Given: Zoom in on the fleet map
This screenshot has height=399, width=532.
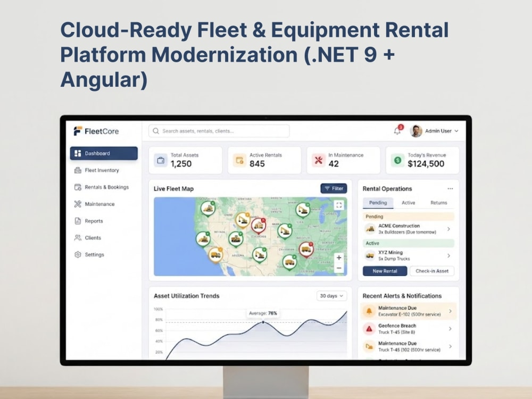Looking at the screenshot, I should click(338, 257).
